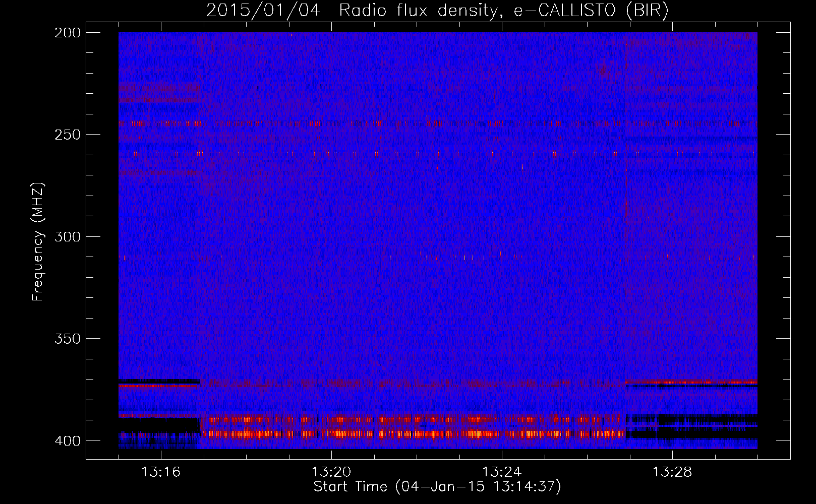Click the 250 frequency tick label
816x504 pixels.
tap(68, 135)
